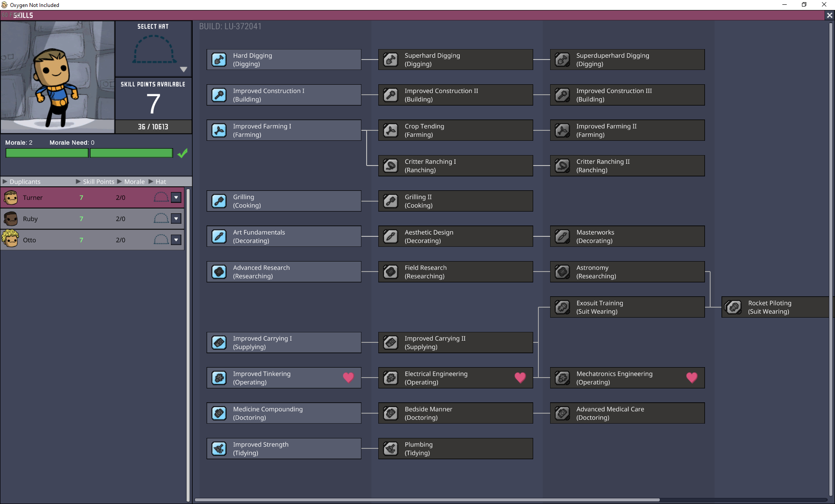Click the Improved Carrying I icon
The width and height of the screenshot is (835, 504).
pos(219,343)
